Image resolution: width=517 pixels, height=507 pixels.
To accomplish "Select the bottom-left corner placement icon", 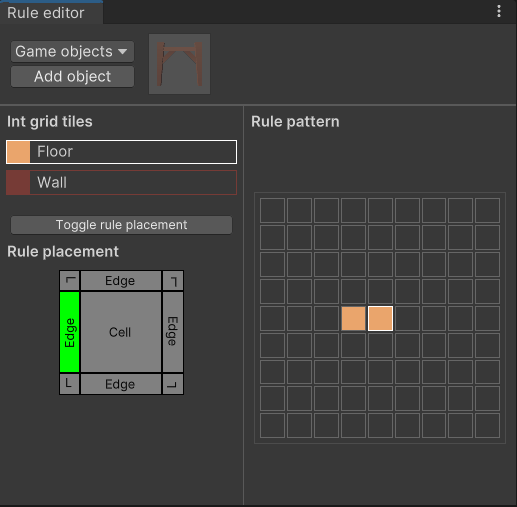I will (x=70, y=384).
